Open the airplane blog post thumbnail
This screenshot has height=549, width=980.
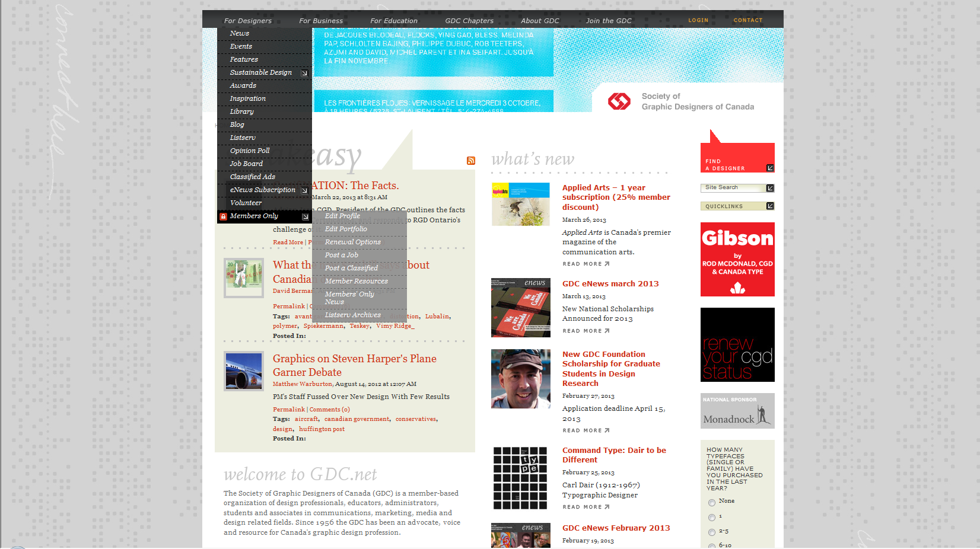point(244,371)
